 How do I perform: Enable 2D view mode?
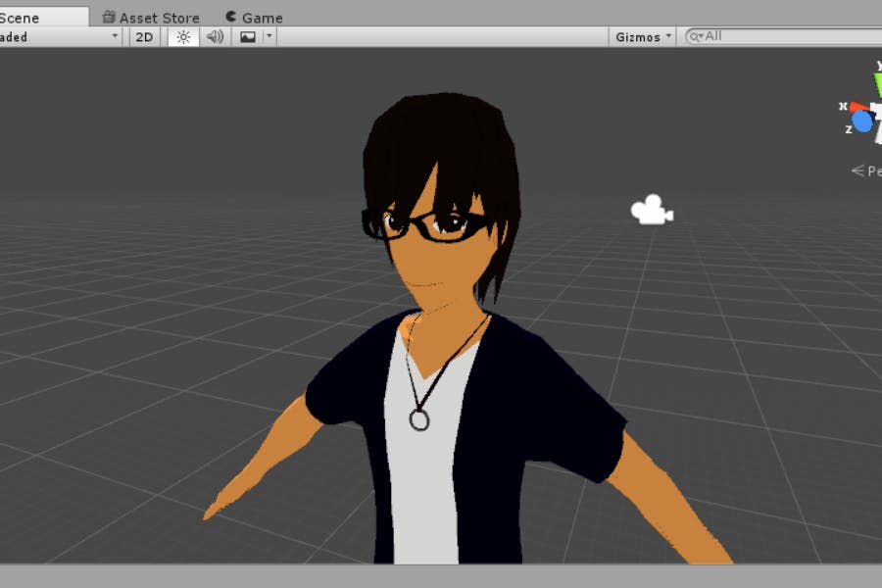tap(144, 36)
